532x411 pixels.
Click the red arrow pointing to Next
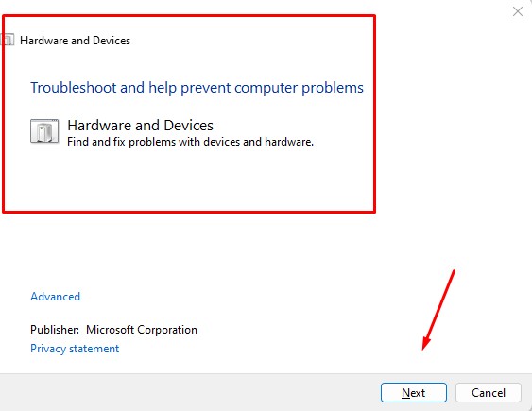coord(438,310)
